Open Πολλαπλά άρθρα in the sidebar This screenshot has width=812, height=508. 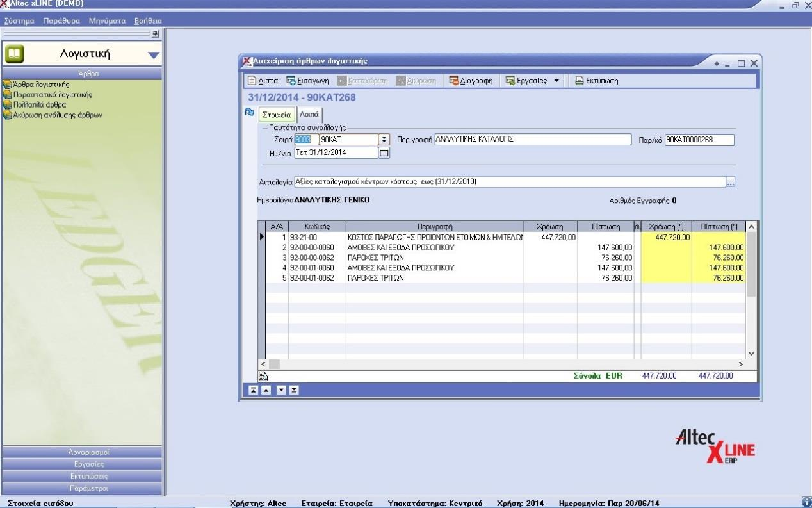tap(35, 104)
